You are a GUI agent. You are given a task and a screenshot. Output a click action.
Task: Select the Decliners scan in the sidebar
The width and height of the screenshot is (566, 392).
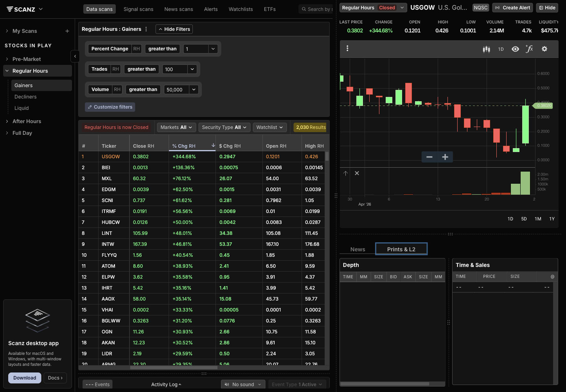pos(26,97)
